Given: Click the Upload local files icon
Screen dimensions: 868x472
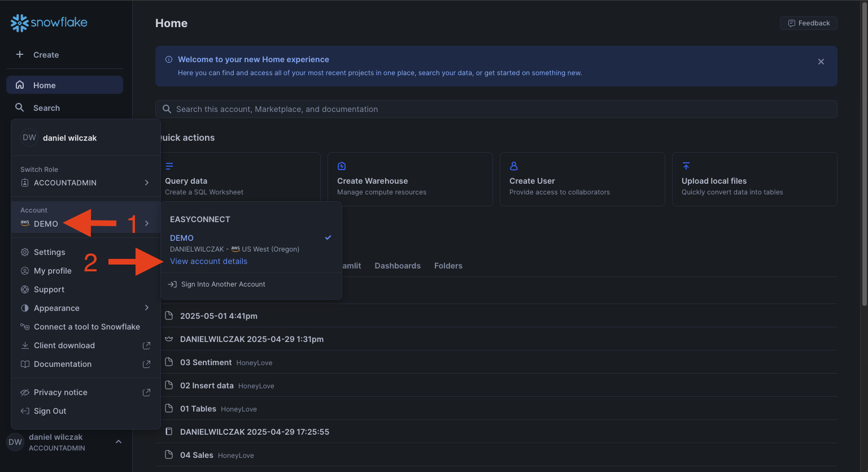Looking at the screenshot, I should pyautogui.click(x=686, y=166).
